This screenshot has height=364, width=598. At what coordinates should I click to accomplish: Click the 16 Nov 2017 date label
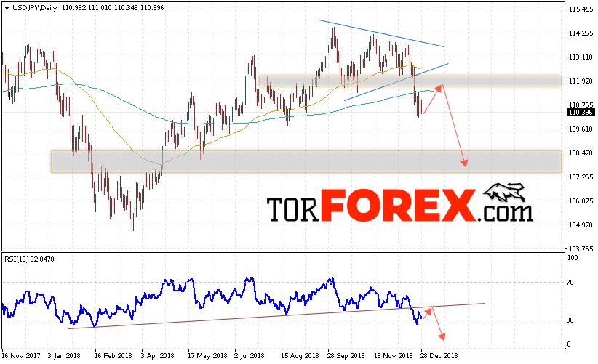pyautogui.click(x=21, y=356)
